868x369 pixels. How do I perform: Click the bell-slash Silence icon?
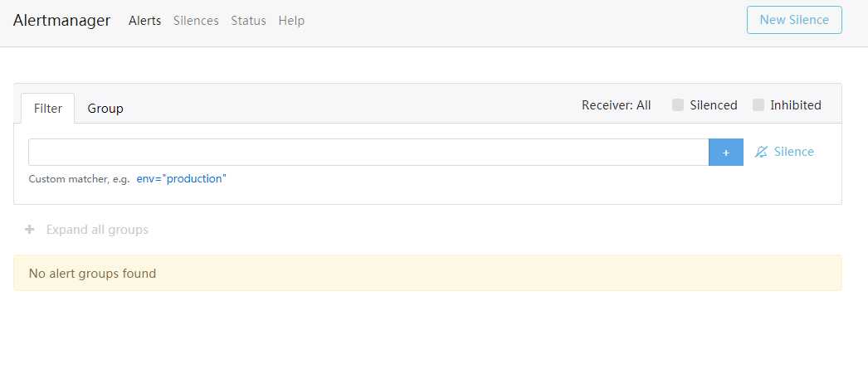761,152
